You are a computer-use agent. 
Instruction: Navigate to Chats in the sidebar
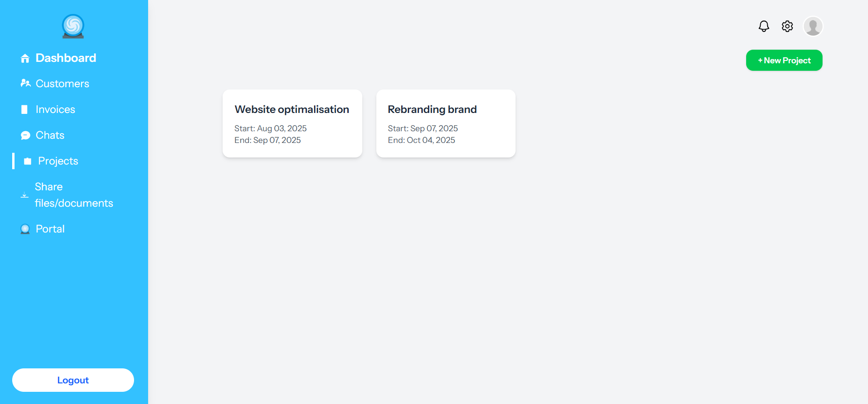tap(50, 135)
